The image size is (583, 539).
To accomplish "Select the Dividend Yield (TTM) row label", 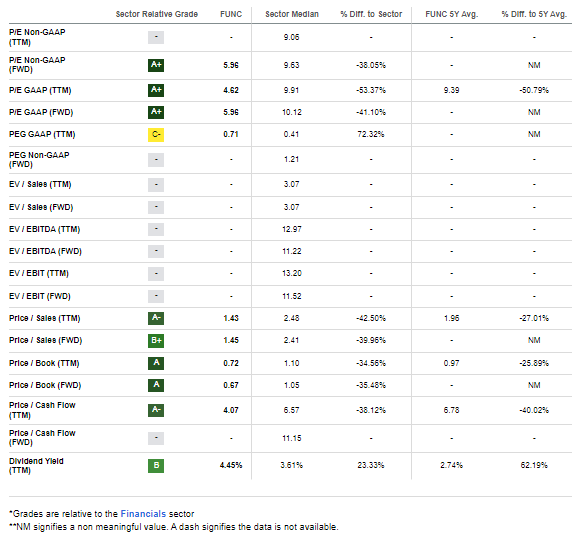I will pyautogui.click(x=36, y=465).
